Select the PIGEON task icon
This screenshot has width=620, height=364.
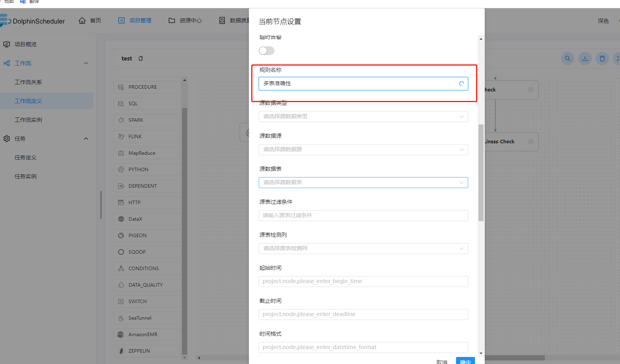click(121, 236)
